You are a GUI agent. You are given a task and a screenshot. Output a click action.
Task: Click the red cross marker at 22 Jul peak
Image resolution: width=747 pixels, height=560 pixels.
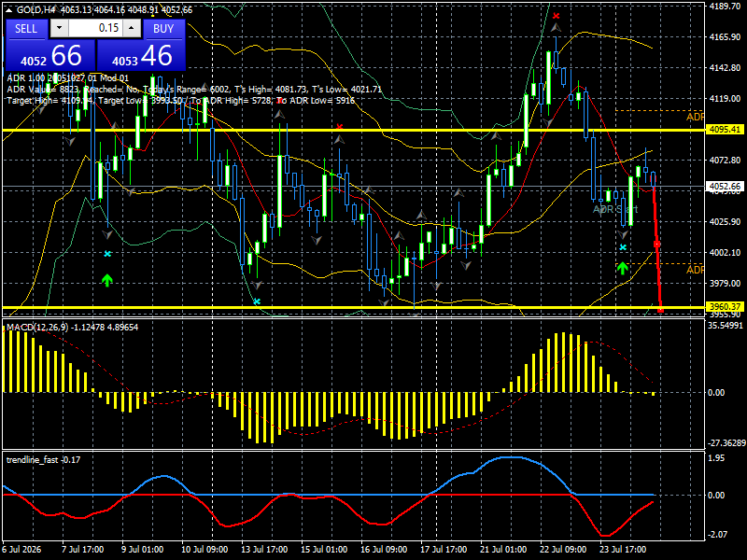[x=556, y=16]
